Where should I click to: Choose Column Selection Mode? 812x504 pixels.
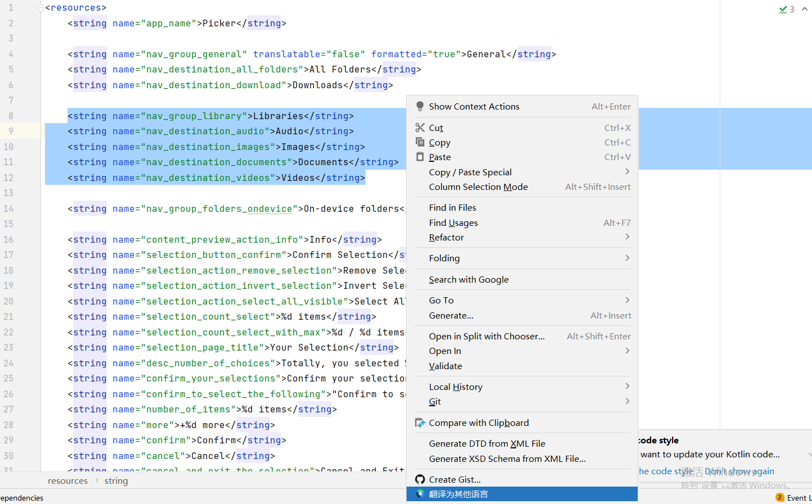[522, 187]
